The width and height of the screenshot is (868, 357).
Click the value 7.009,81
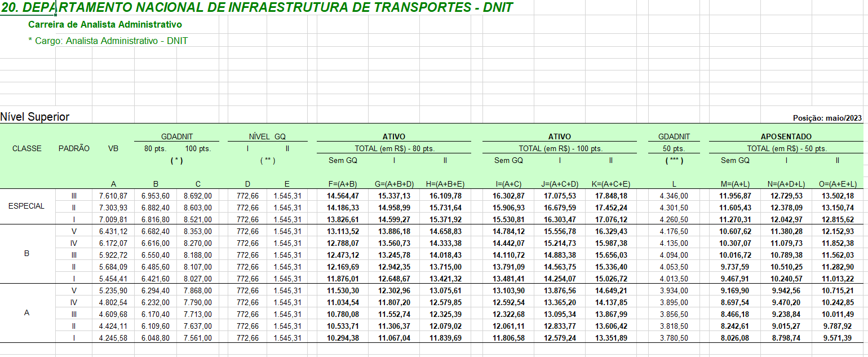click(113, 219)
